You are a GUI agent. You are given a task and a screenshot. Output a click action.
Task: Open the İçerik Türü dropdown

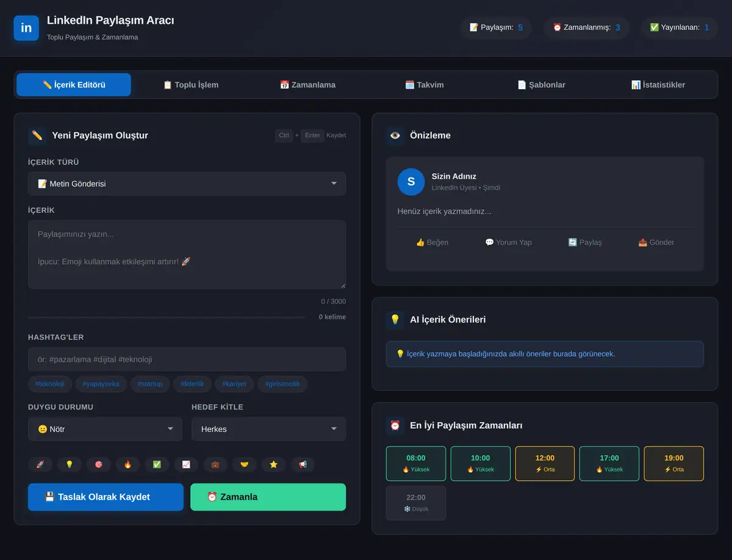187,184
